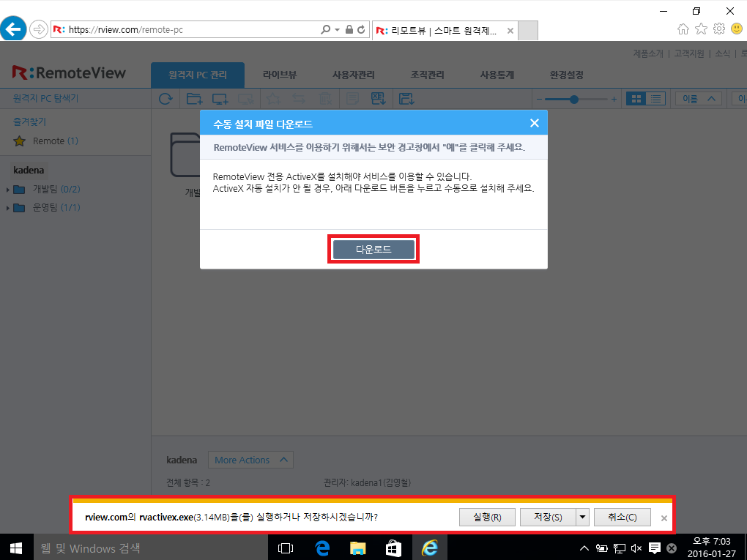
Task: Switch to list view
Action: [656, 99]
